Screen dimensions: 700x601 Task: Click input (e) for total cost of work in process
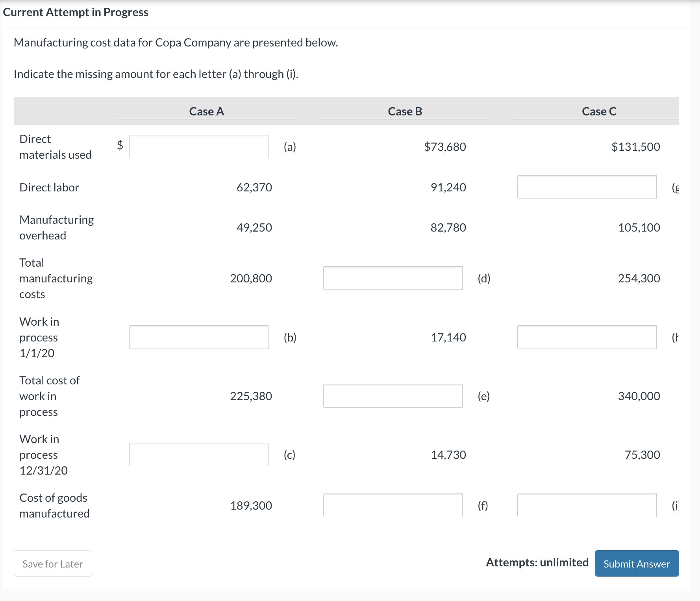(393, 396)
